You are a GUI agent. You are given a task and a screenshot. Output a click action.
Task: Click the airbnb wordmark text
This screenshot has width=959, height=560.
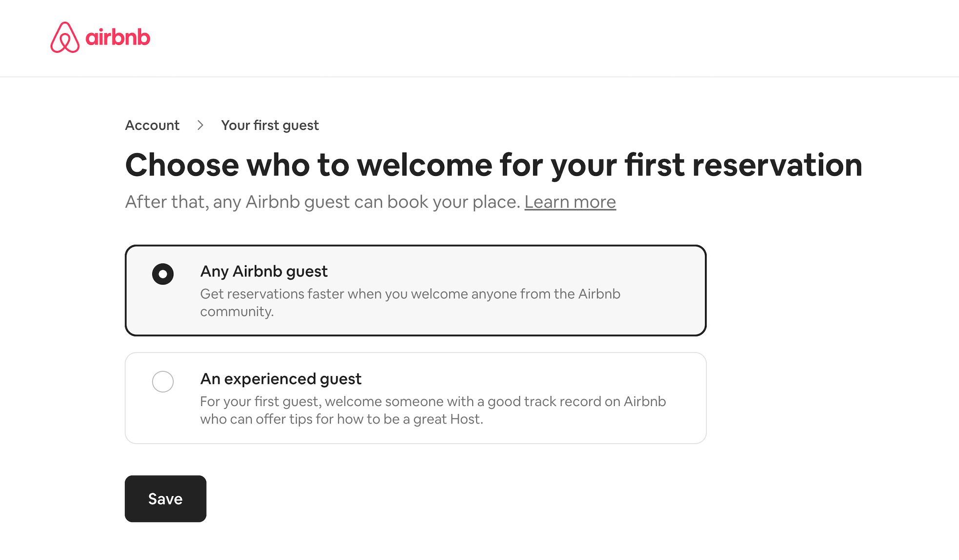tap(118, 37)
